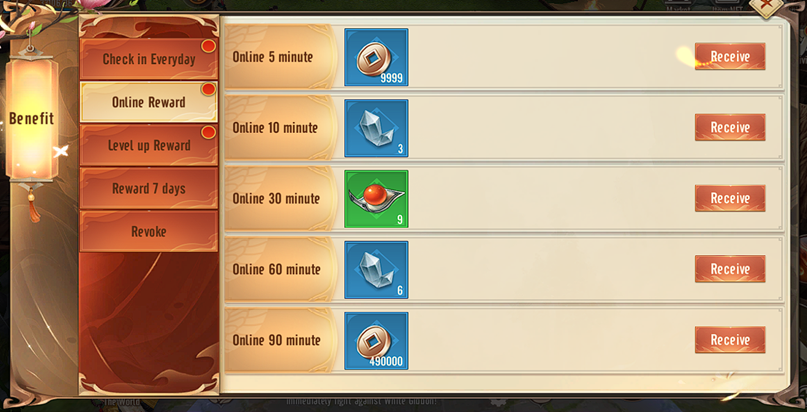Select the 3 crystal reward icon

376,128
